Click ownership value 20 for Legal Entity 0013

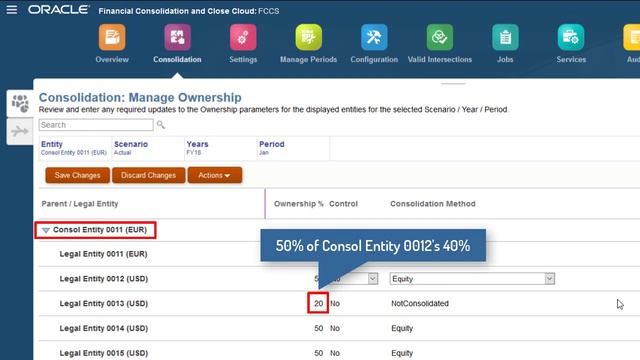[x=318, y=304]
